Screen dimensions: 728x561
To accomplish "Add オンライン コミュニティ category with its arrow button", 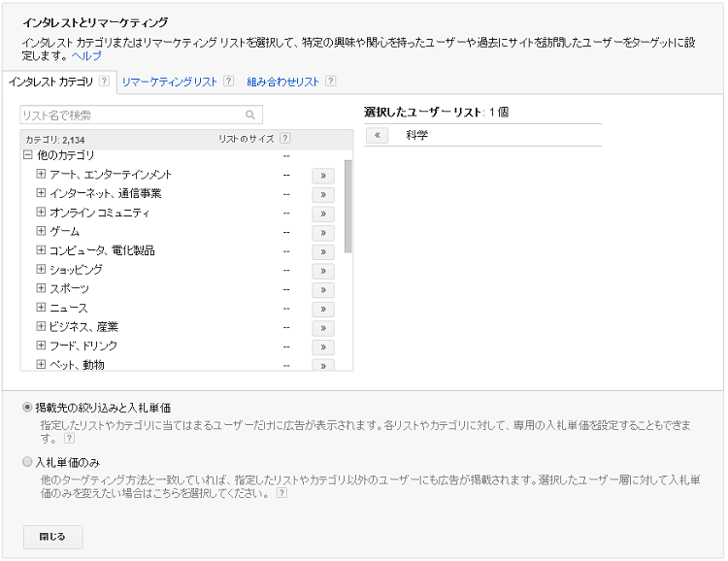I will coord(323,214).
